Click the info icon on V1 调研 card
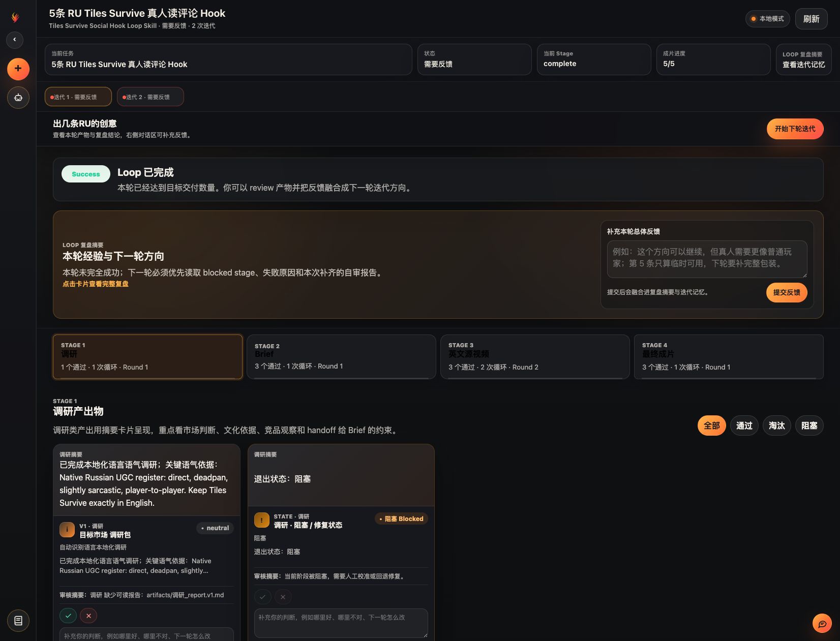Image resolution: width=840 pixels, height=641 pixels. [67, 530]
